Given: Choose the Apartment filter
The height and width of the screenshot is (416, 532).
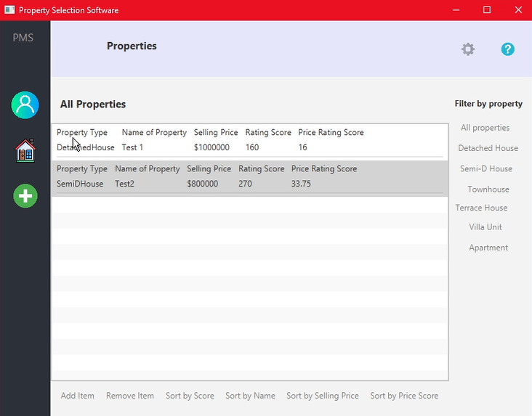Looking at the screenshot, I should pyautogui.click(x=488, y=248).
